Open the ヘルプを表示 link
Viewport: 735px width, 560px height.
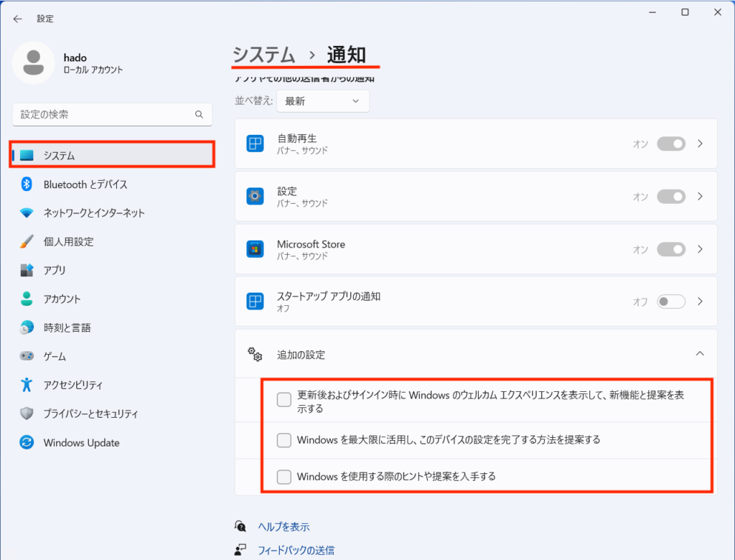[x=284, y=527]
